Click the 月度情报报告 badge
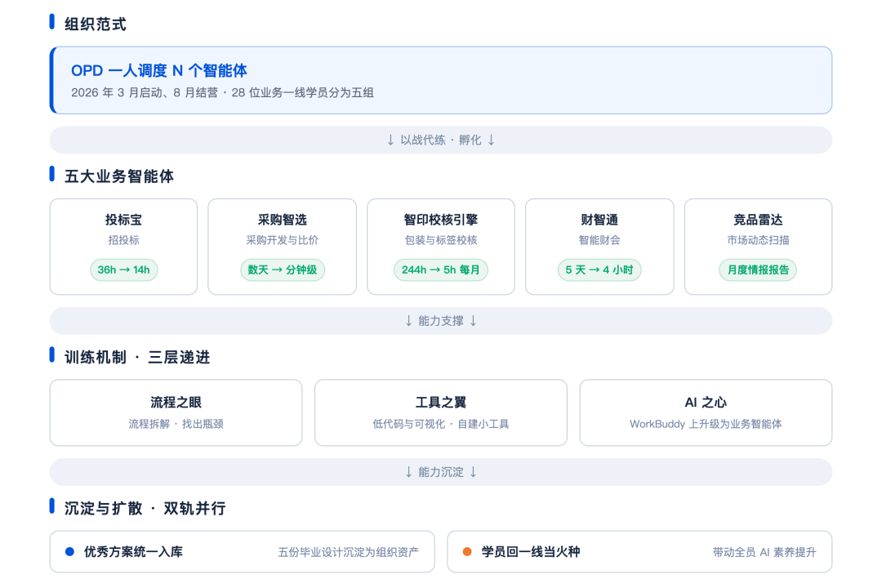The width and height of the screenshot is (882, 588). (758, 269)
